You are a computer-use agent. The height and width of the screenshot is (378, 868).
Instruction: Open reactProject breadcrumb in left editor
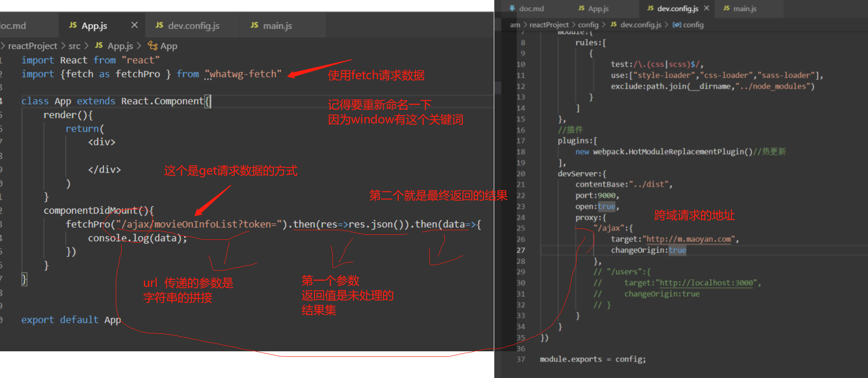pyautogui.click(x=33, y=46)
